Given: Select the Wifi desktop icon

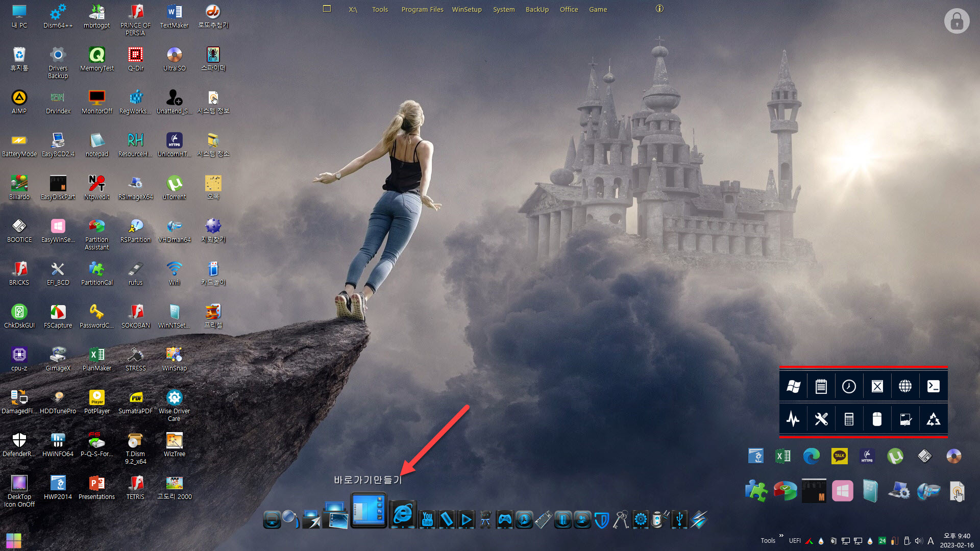Looking at the screenshot, I should [x=174, y=273].
